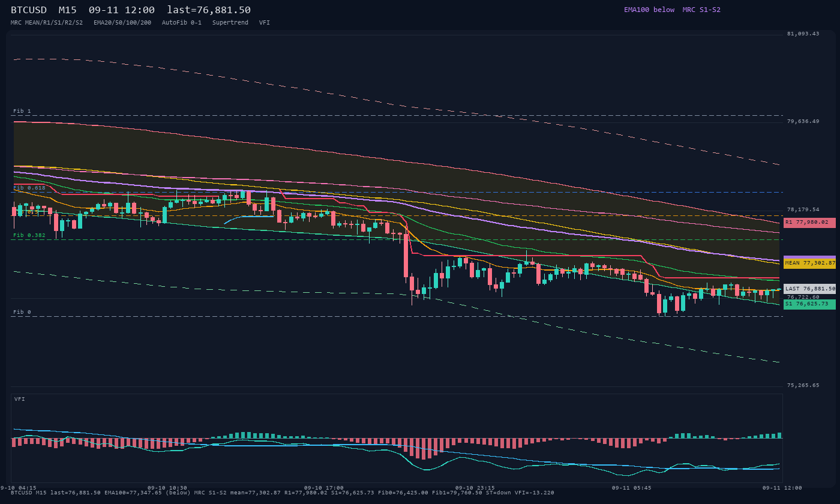Viewport: 840px width, 504px height.
Task: Select the 'Supertrend' indicator legend
Action: pyautogui.click(x=230, y=22)
